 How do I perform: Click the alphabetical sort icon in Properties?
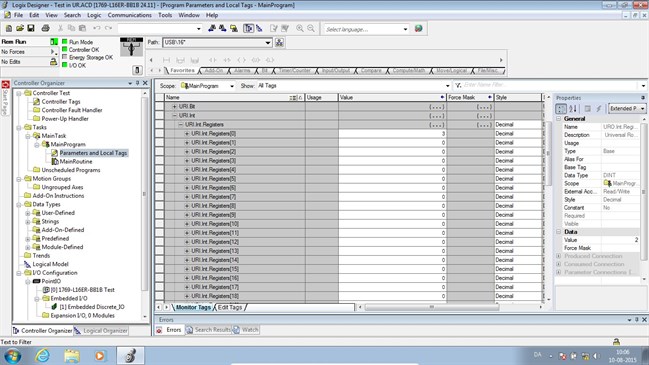[x=573, y=108]
